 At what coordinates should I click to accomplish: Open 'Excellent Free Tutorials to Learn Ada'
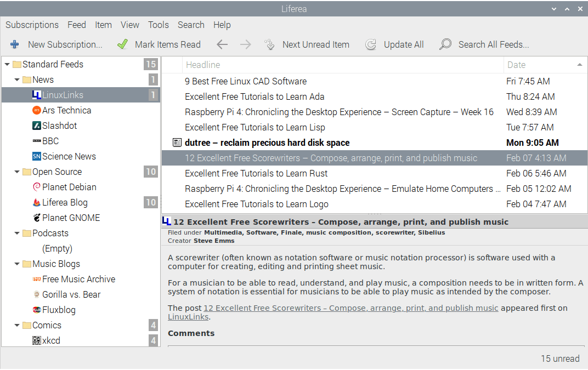255,96
